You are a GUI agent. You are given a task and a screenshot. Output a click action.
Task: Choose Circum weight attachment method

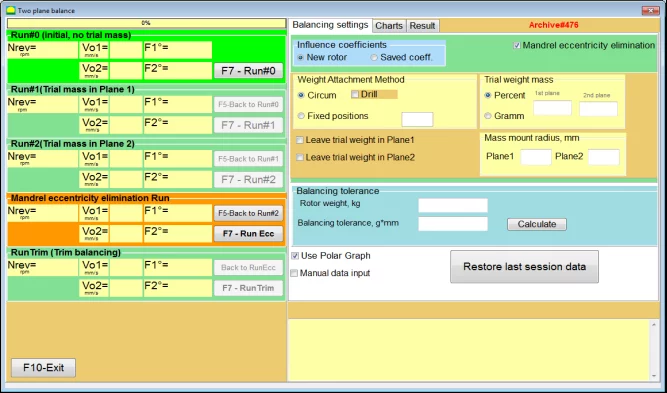(301, 95)
